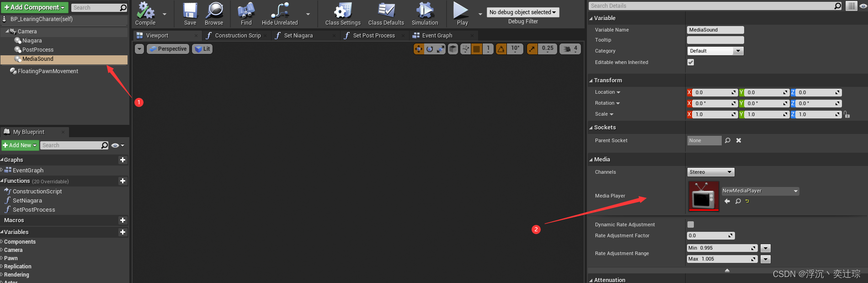Click Media Player asset thumbnail

703,196
